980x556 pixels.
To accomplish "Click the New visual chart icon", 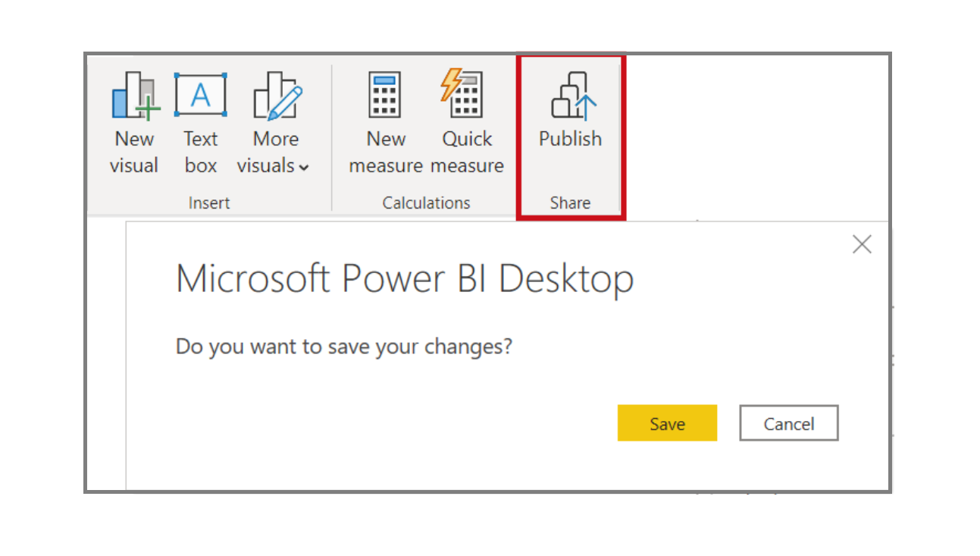I will 136,96.
